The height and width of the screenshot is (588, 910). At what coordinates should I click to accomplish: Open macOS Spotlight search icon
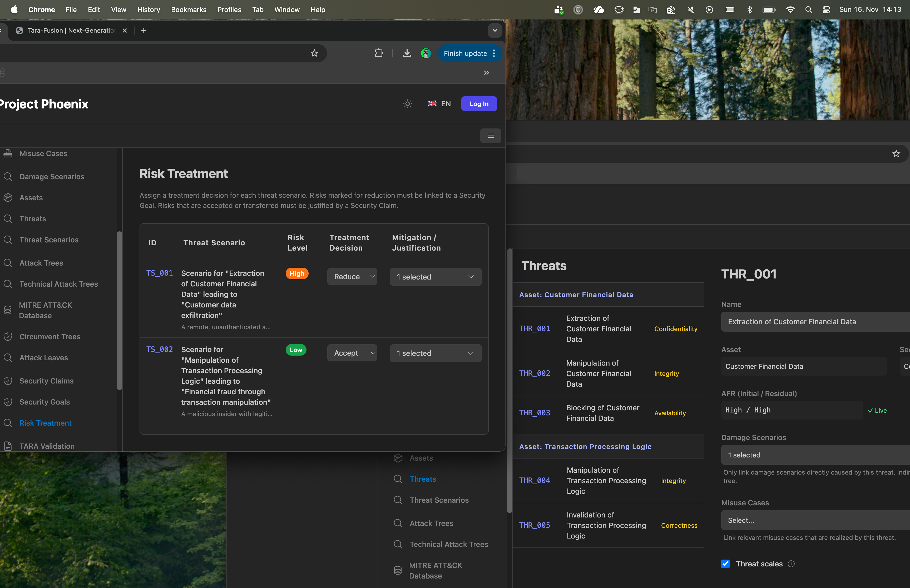tap(808, 9)
